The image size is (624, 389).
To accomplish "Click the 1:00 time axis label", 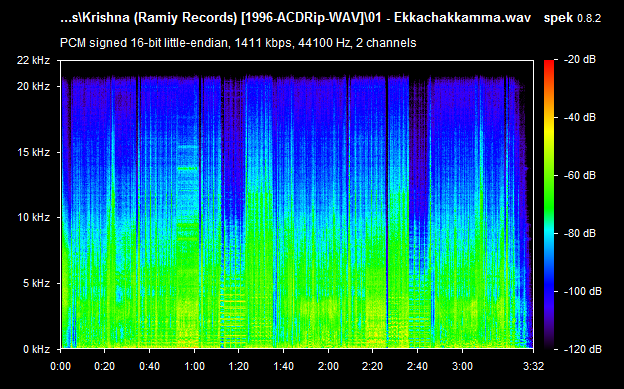I will (x=195, y=366).
